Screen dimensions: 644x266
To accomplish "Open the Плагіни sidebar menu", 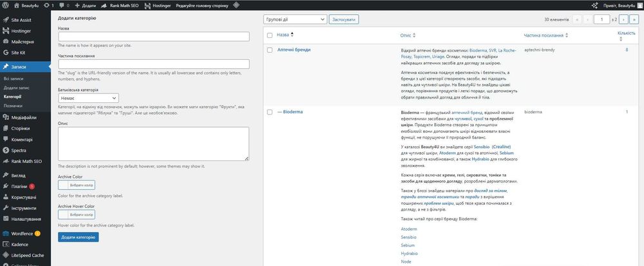I will coord(19,186).
